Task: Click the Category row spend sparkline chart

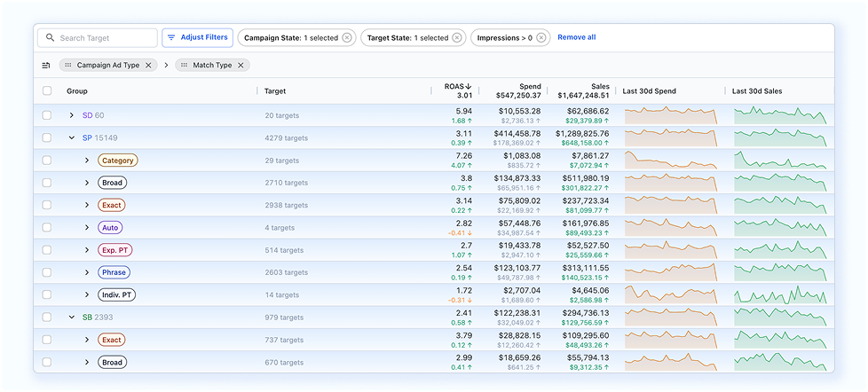Action: point(670,161)
